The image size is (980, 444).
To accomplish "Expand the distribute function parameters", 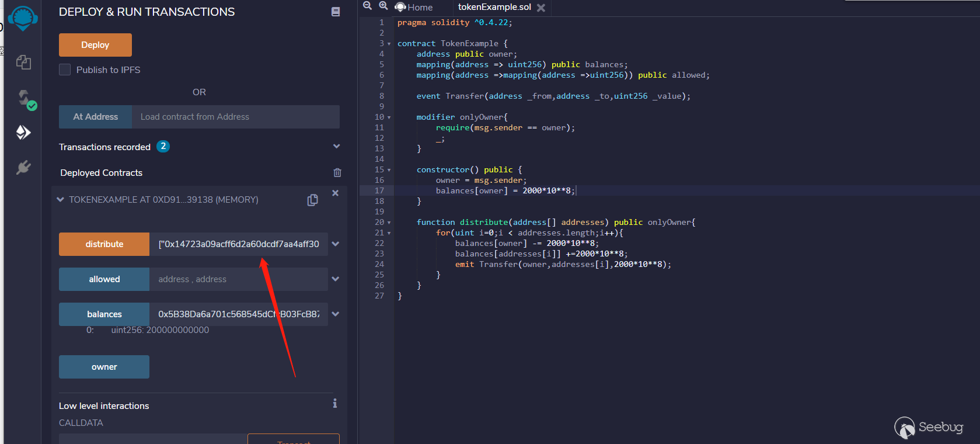I will tap(336, 244).
